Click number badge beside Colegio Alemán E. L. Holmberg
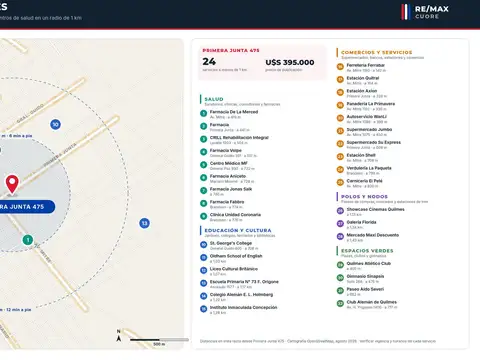This screenshot has height=360, width=480. 203,296
